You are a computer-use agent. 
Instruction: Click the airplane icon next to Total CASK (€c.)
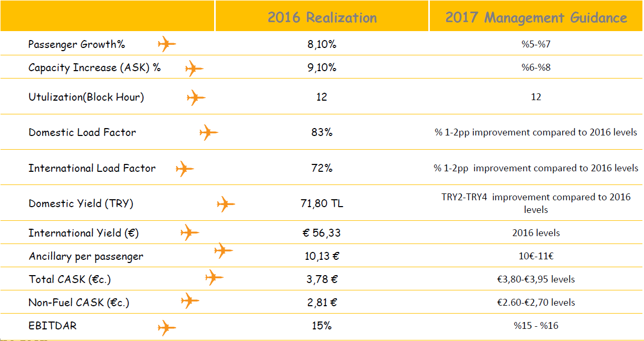pyautogui.click(x=214, y=277)
